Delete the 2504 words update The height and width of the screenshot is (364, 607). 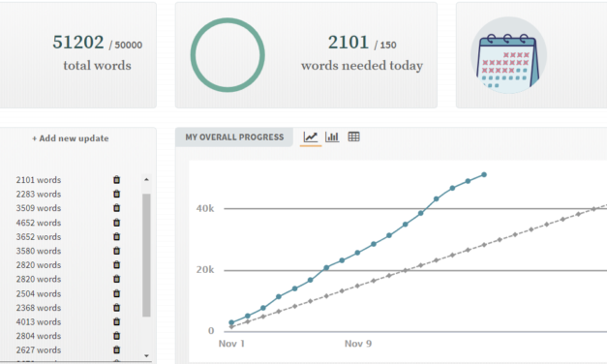tap(116, 293)
